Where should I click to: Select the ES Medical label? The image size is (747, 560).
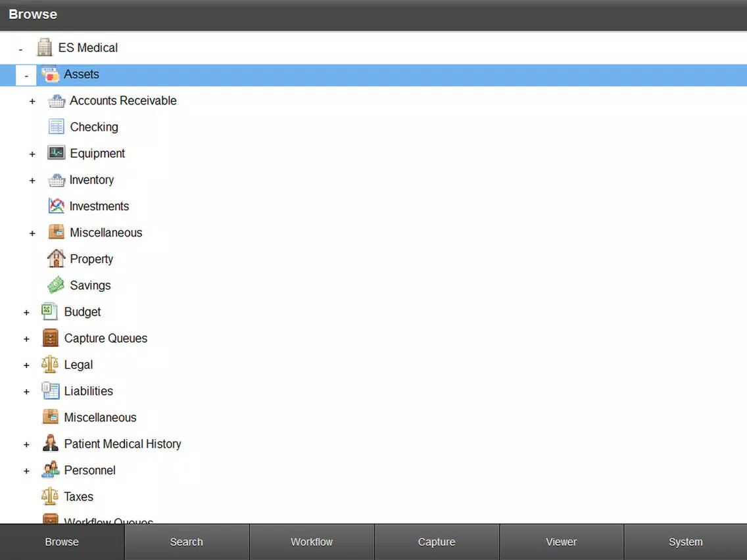pos(88,47)
